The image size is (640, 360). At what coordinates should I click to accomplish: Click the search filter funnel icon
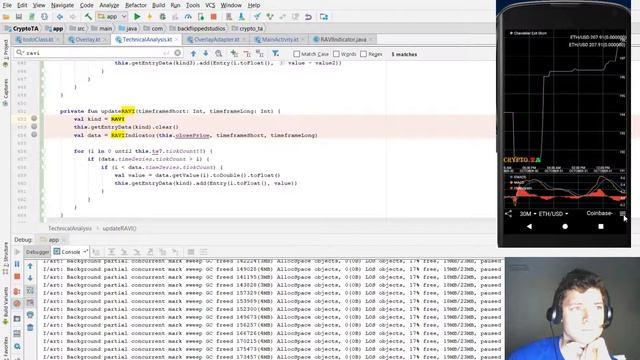pos(276,53)
